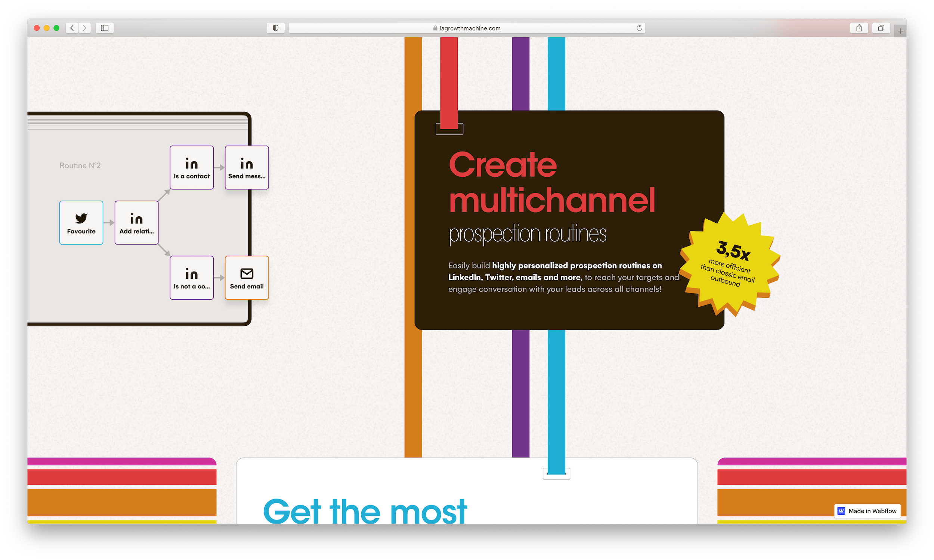Open the Made in Webflow badge

tap(867, 511)
